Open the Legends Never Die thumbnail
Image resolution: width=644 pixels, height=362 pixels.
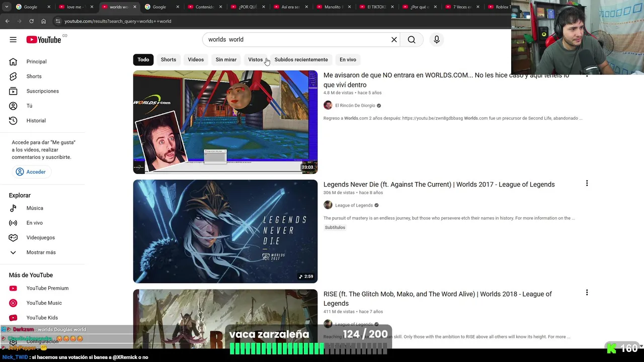tap(225, 231)
